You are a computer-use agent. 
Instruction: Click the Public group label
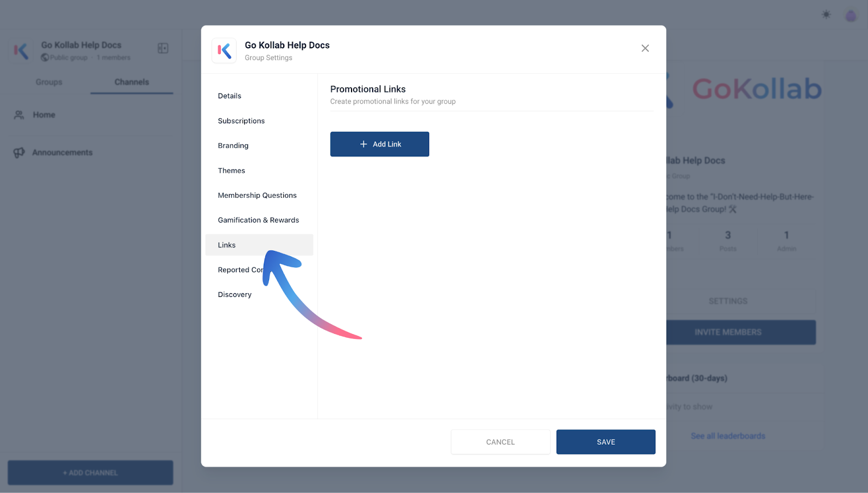[69, 58]
